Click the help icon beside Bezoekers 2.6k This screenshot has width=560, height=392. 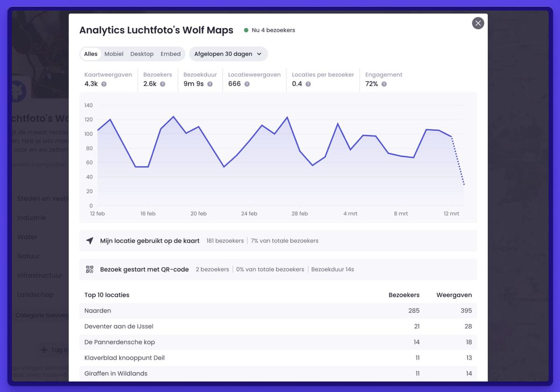click(162, 84)
